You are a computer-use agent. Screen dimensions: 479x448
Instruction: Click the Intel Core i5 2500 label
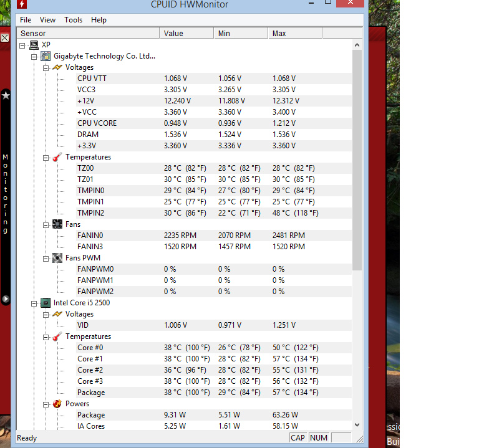[x=82, y=303]
